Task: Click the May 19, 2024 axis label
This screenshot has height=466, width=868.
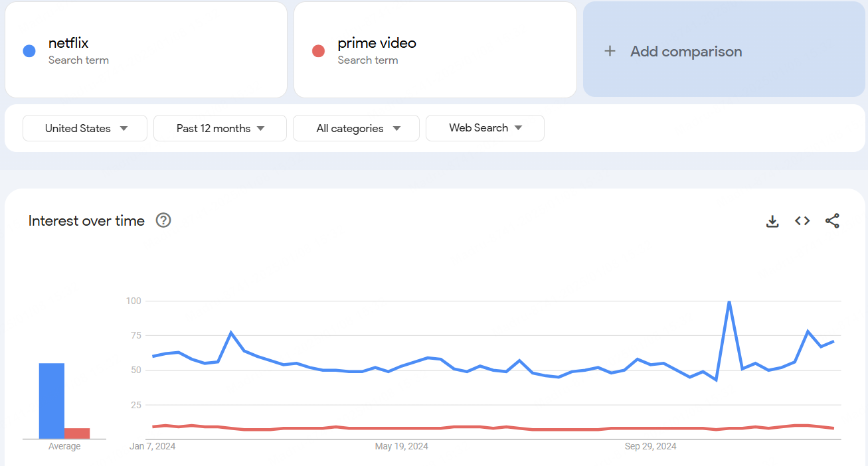Action: 401,447
